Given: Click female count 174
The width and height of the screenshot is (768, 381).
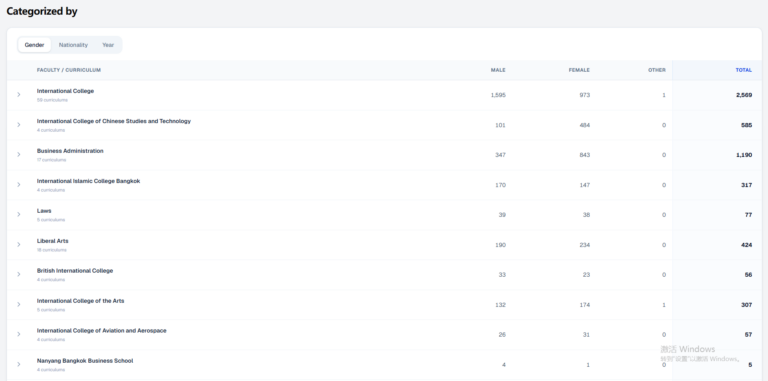Looking at the screenshot, I should click(x=585, y=305).
